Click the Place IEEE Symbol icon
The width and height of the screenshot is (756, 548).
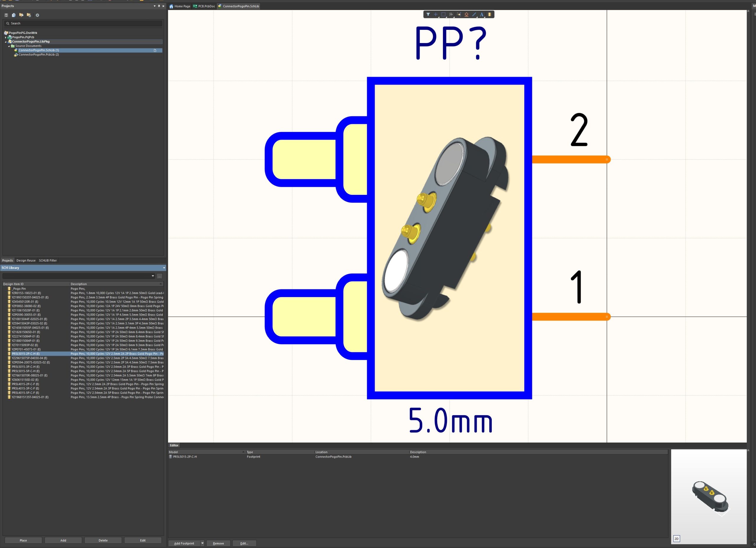click(466, 14)
